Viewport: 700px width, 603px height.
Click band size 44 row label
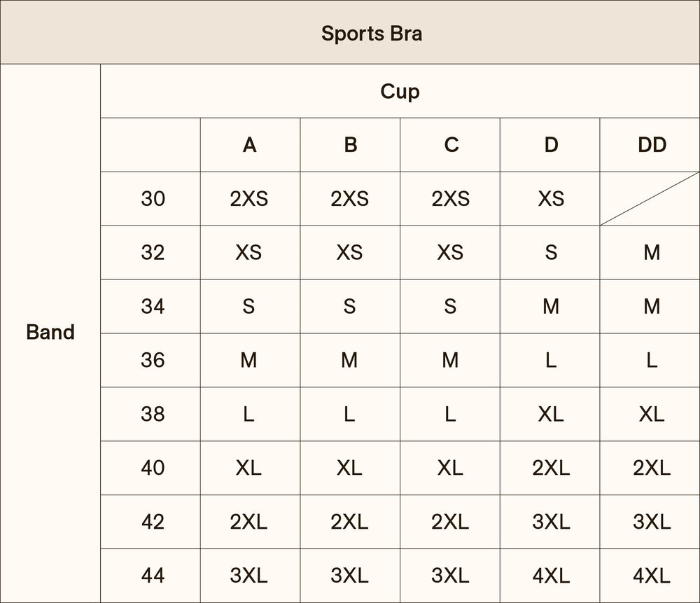(x=153, y=576)
